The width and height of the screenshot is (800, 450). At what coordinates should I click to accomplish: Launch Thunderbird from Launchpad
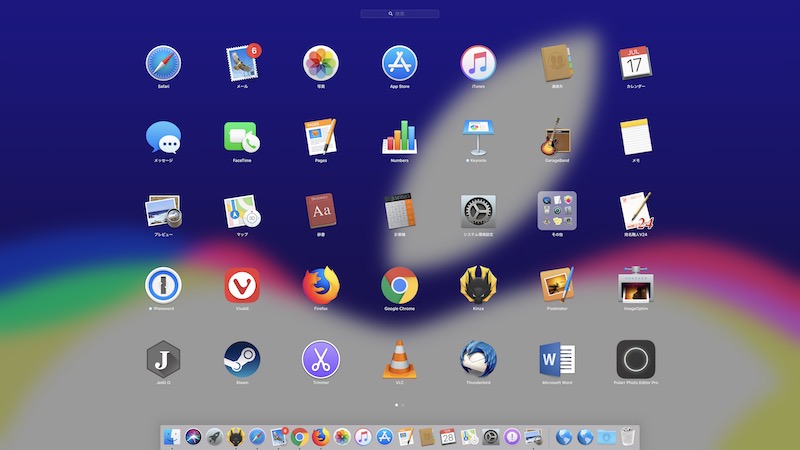(478, 359)
